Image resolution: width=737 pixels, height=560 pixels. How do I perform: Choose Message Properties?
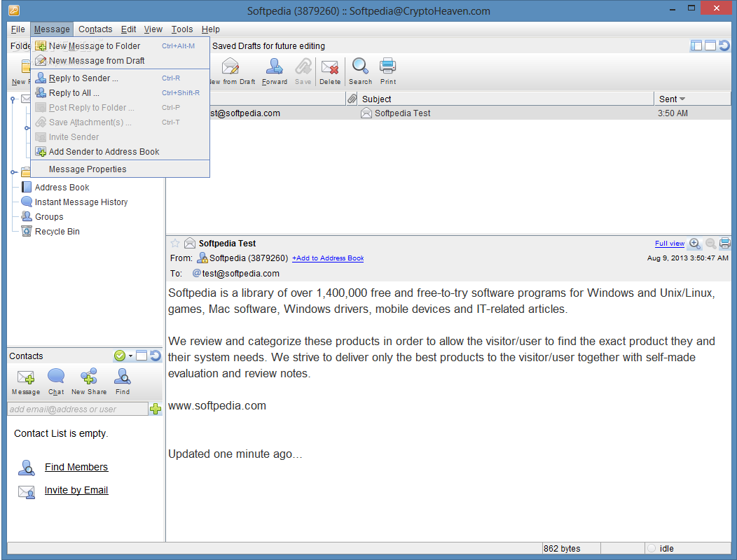coord(120,169)
